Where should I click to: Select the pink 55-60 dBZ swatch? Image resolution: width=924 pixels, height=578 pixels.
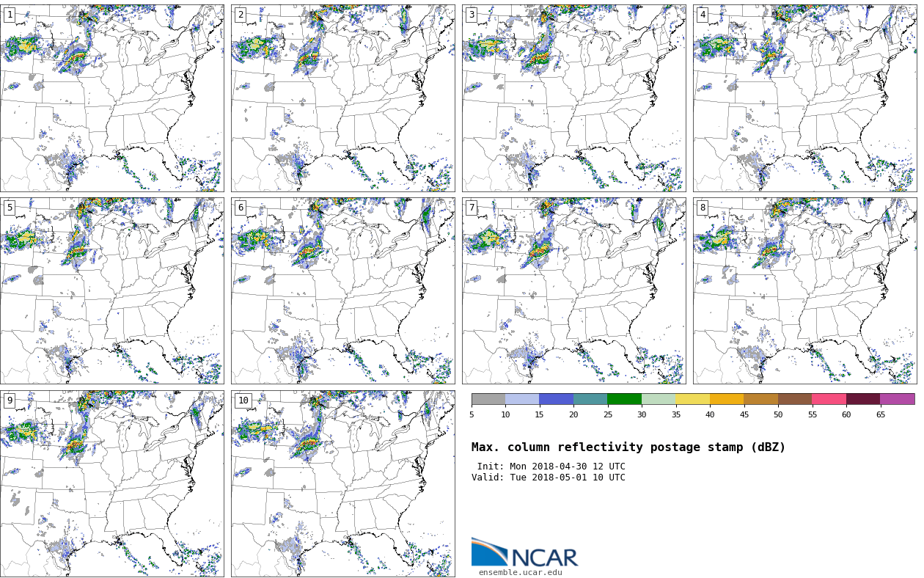pyautogui.click(x=829, y=399)
